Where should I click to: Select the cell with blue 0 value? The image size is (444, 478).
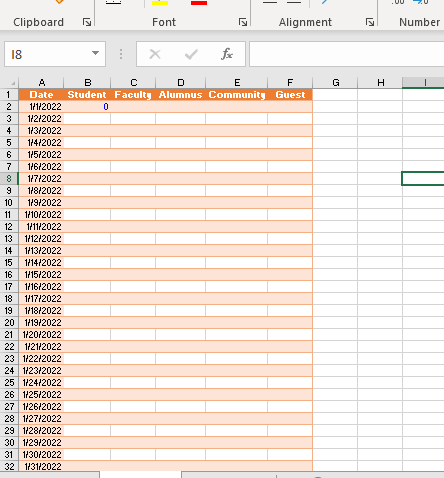point(87,107)
